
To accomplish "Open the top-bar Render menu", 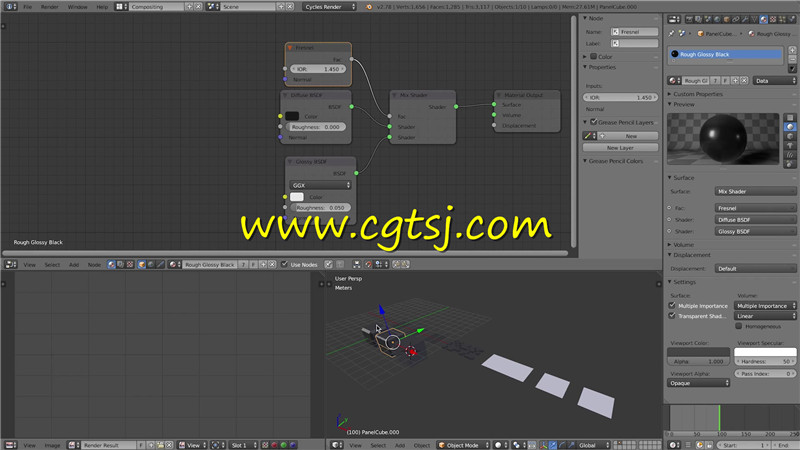I will [49, 7].
